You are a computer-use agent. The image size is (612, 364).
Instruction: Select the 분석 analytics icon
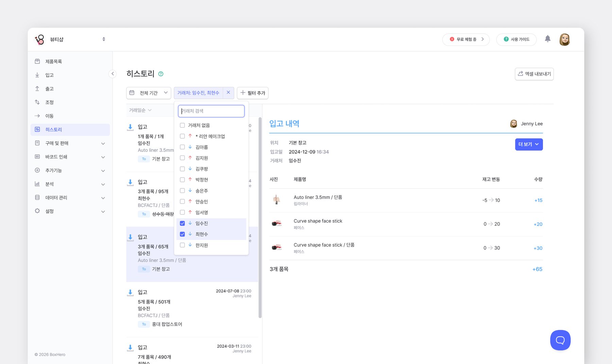(x=37, y=184)
